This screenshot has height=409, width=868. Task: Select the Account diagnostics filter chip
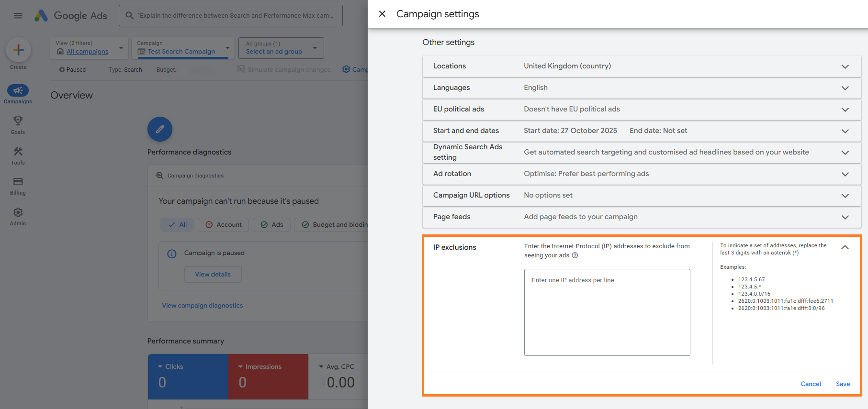224,225
